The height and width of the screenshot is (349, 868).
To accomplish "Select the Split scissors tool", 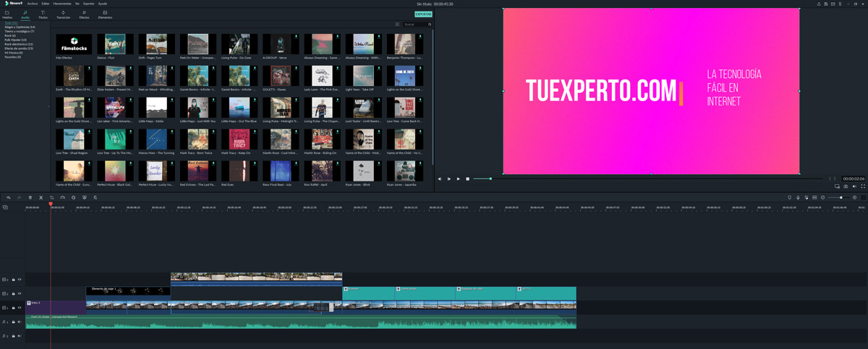I will (41, 197).
